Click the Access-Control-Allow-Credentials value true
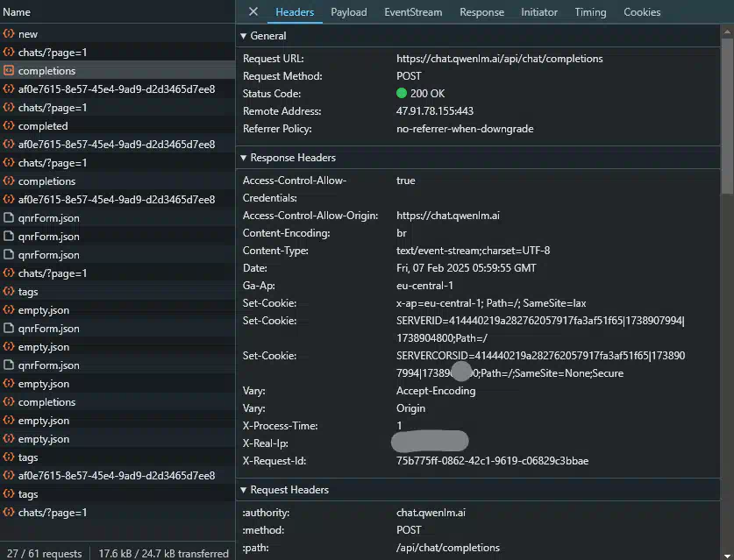Screen dimensions: 734x560 click(405, 181)
